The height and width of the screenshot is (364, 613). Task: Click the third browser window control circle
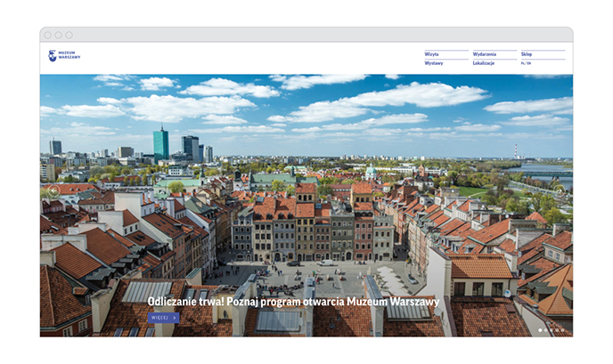[68, 35]
